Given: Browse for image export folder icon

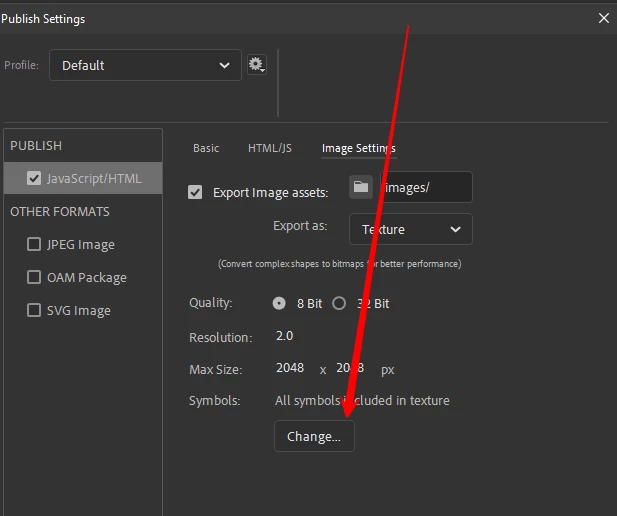Looking at the screenshot, I should point(361,187).
